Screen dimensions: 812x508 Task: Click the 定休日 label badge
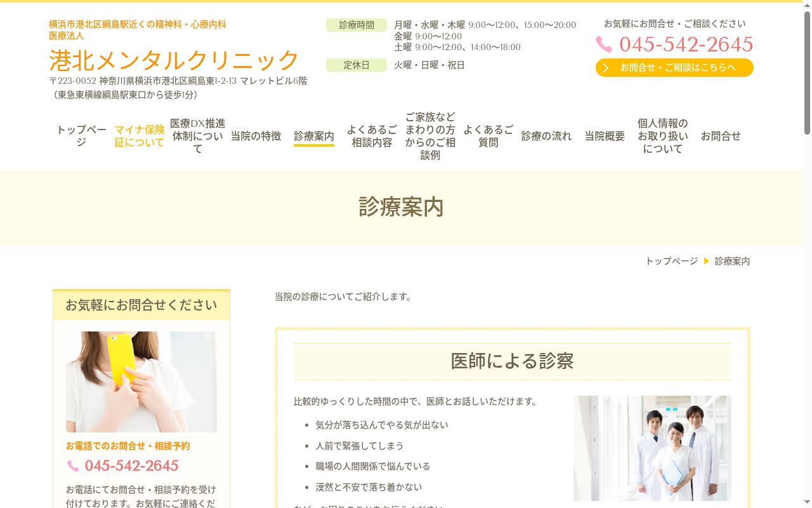(x=357, y=65)
